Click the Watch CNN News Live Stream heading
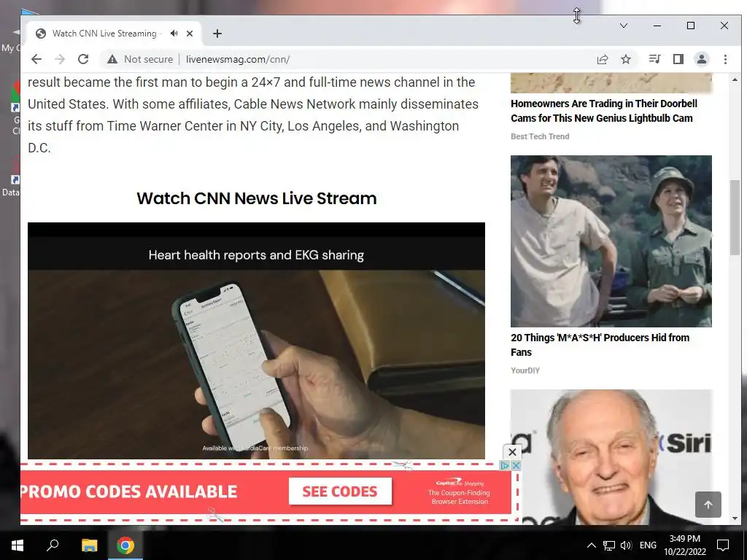747x560 pixels. point(256,198)
